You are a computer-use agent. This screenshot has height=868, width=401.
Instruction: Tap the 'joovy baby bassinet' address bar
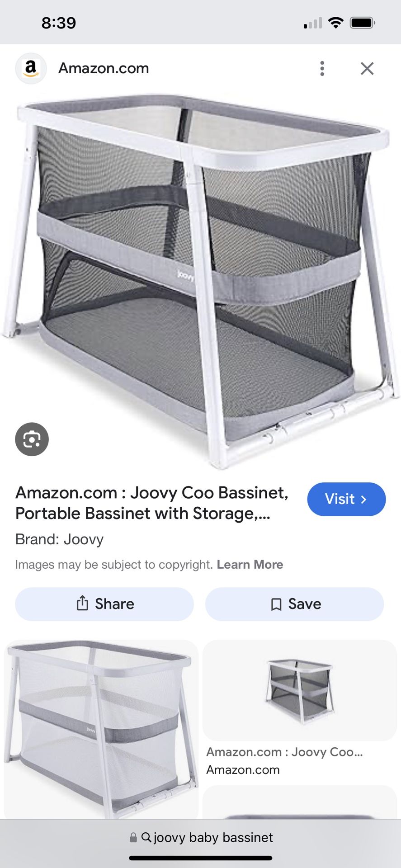[201, 838]
